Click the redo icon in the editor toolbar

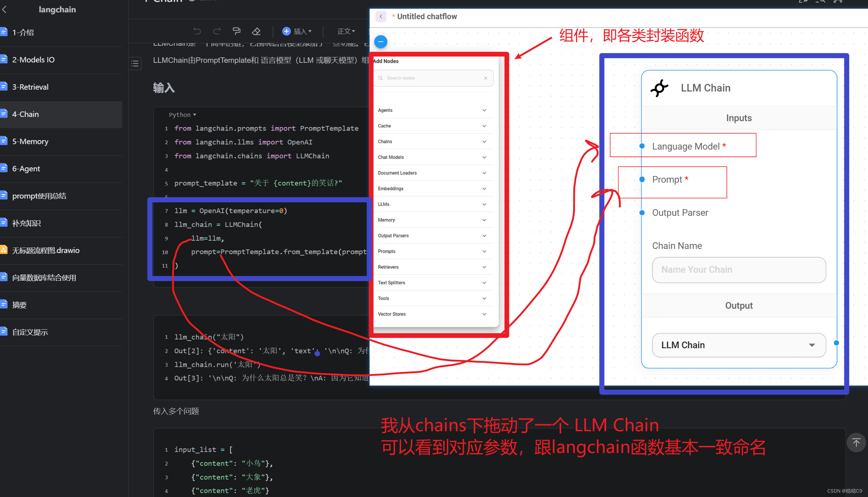click(217, 31)
